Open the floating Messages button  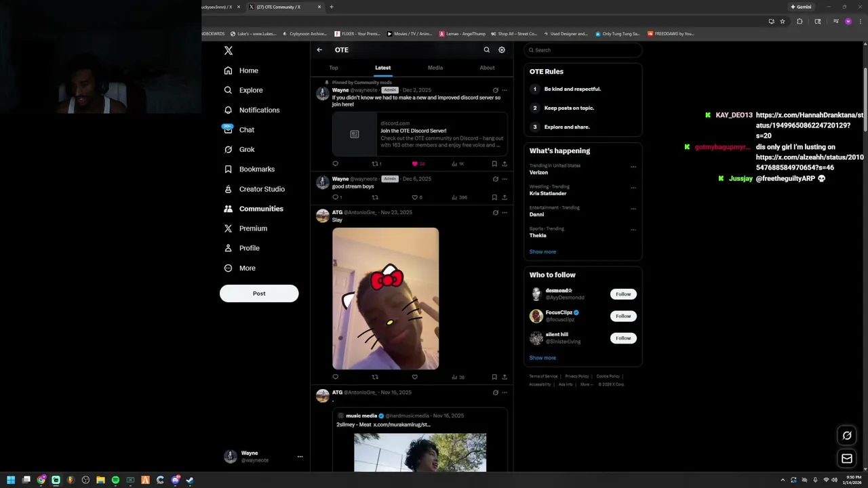pyautogui.click(x=847, y=459)
